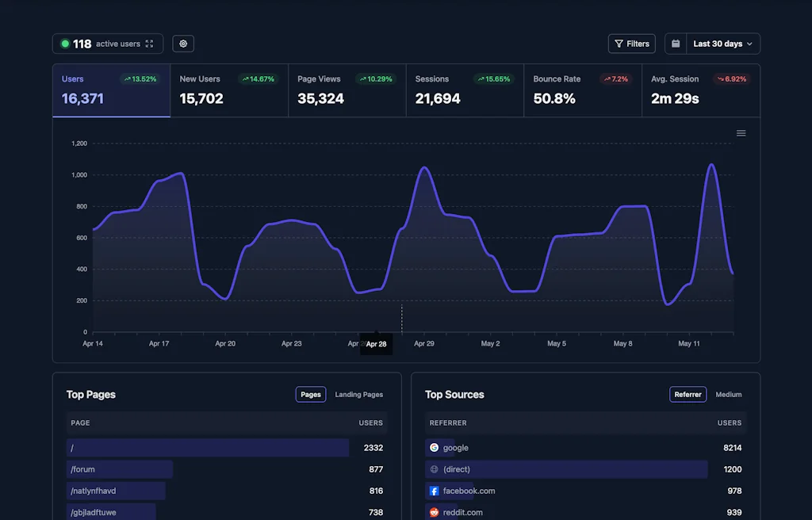The width and height of the screenshot is (812, 520).
Task: Click the funnel icon inside Filters
Action: click(x=619, y=44)
